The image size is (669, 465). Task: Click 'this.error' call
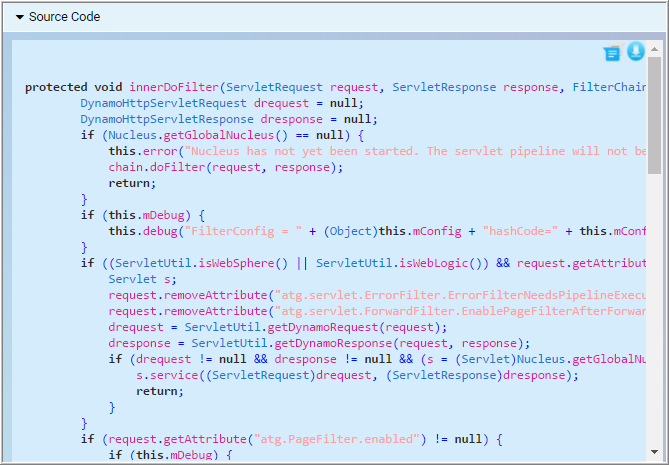143,151
